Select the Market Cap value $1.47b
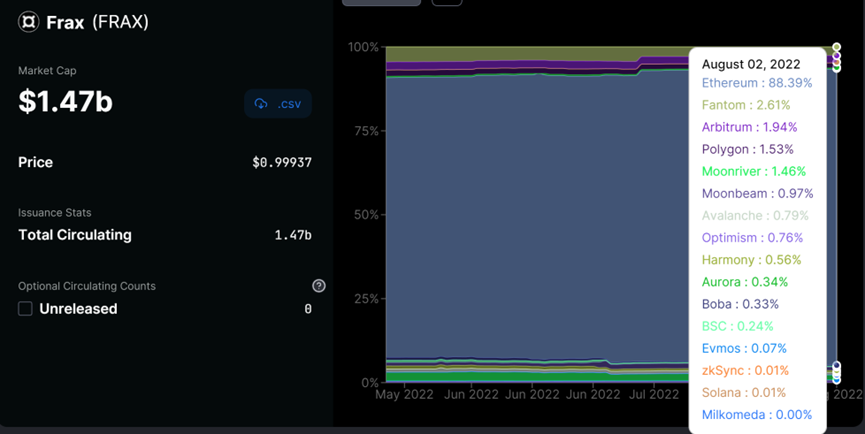865x434 pixels. [x=65, y=101]
